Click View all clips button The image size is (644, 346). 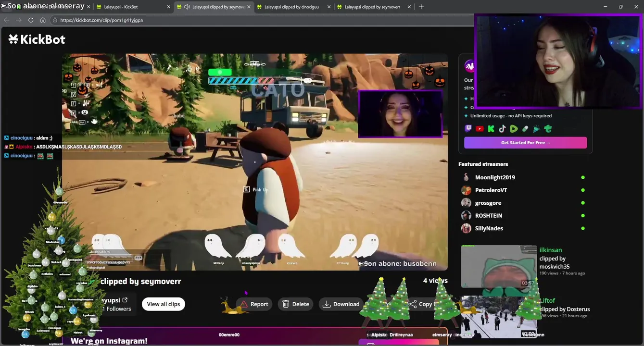[164, 304]
